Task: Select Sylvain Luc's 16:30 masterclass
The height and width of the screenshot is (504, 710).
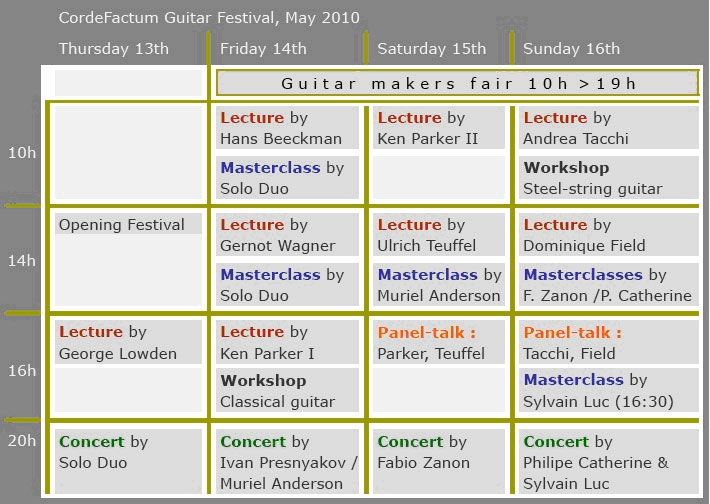Action: click(608, 391)
